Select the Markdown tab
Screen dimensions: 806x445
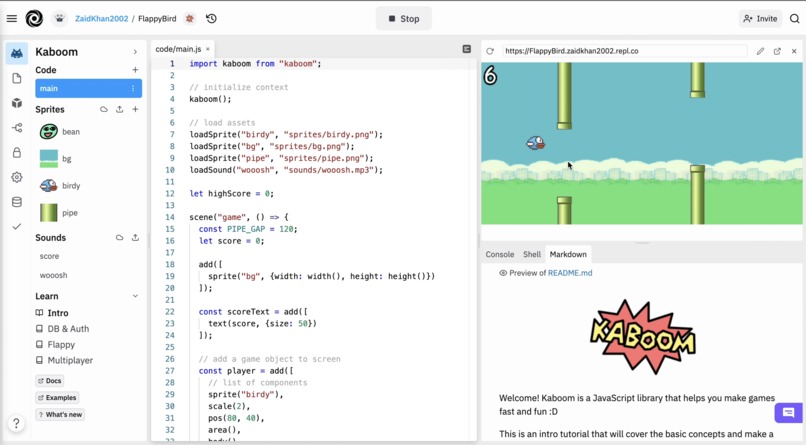[568, 254]
